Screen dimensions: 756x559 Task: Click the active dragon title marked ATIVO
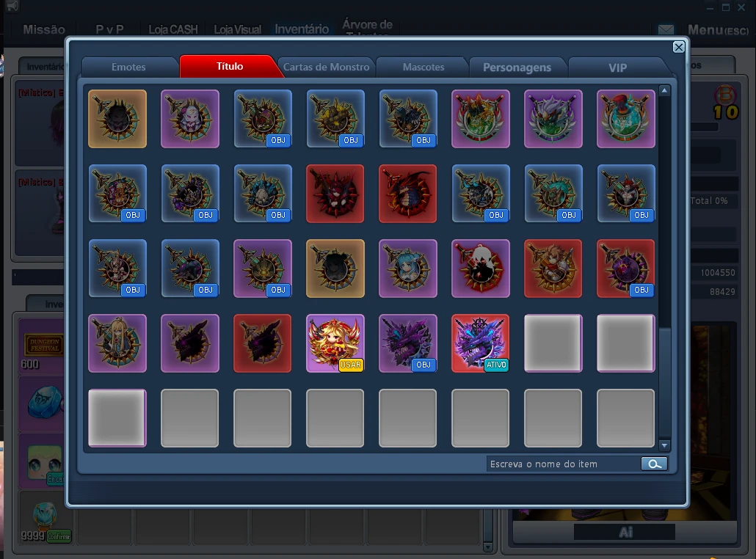[481, 343]
